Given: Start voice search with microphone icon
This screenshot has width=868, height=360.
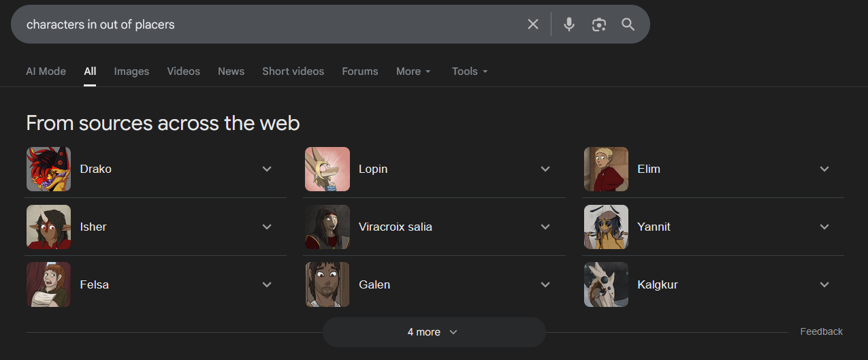Looking at the screenshot, I should (569, 24).
